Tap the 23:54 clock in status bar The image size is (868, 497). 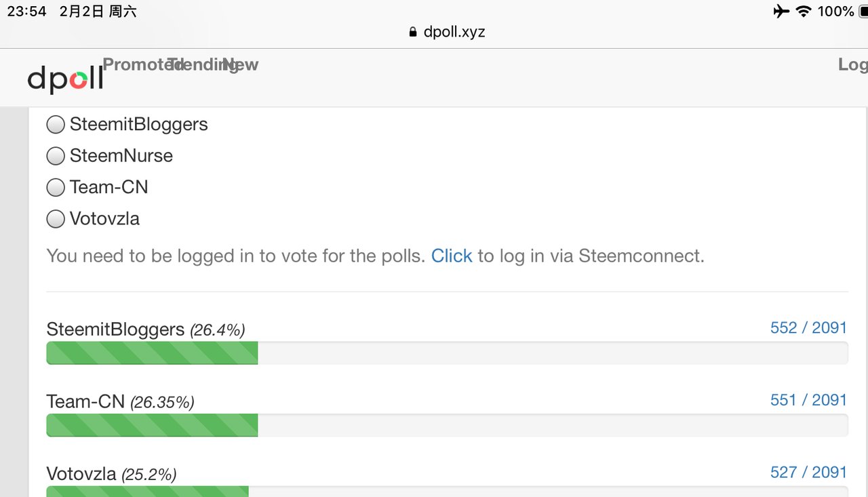click(x=26, y=12)
